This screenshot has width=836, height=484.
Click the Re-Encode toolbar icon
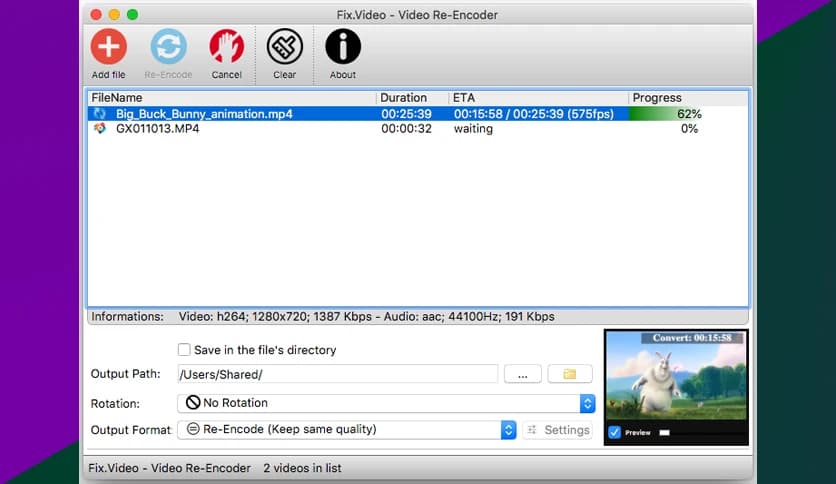click(168, 46)
